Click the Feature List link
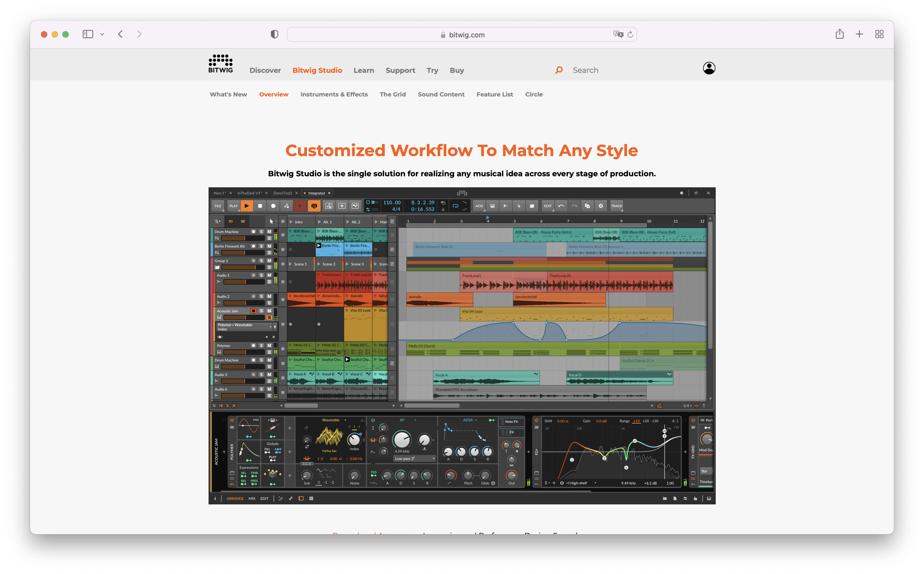Viewport: 924px width, 574px height. (x=495, y=95)
